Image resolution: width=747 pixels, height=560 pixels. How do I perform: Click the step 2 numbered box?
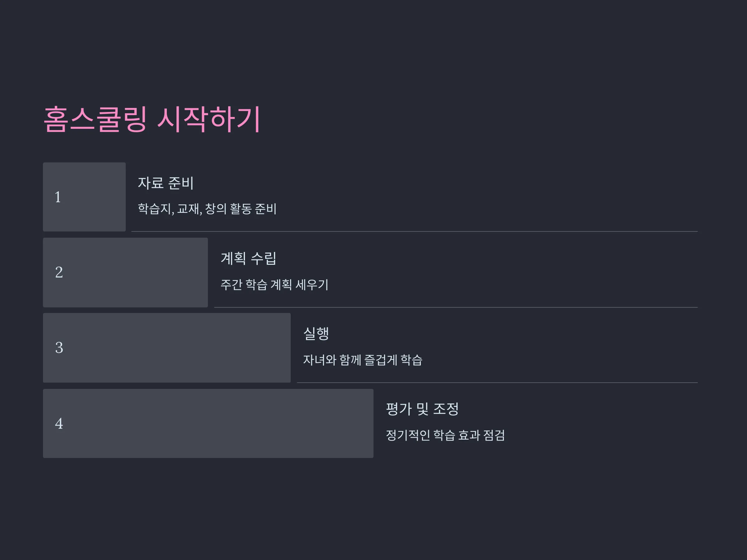tap(125, 273)
